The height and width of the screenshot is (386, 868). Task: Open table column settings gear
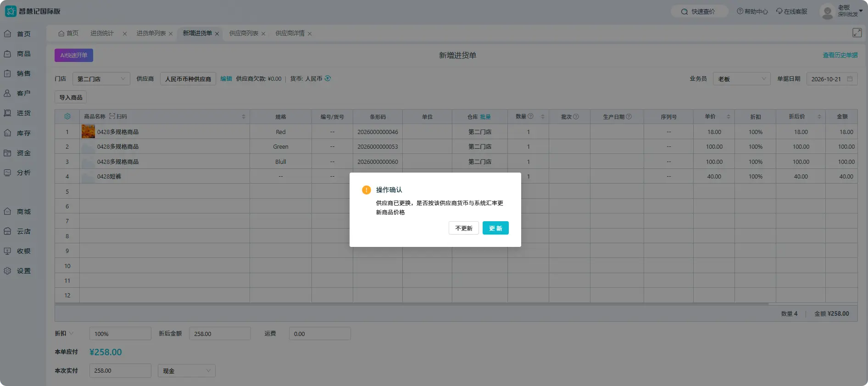click(x=67, y=117)
